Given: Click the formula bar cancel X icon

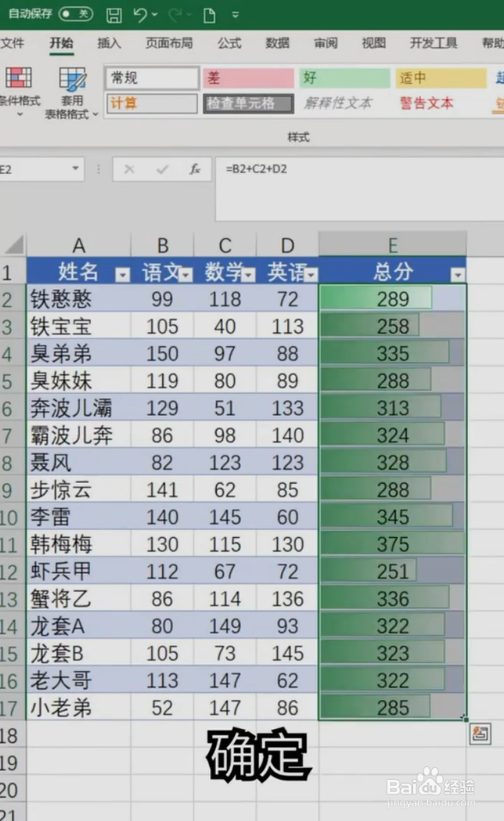Looking at the screenshot, I should tap(129, 169).
